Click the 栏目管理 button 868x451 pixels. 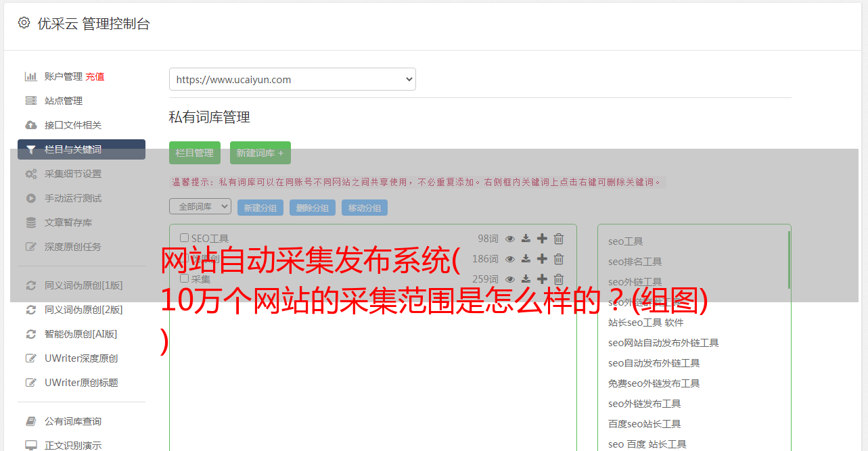pyautogui.click(x=195, y=153)
